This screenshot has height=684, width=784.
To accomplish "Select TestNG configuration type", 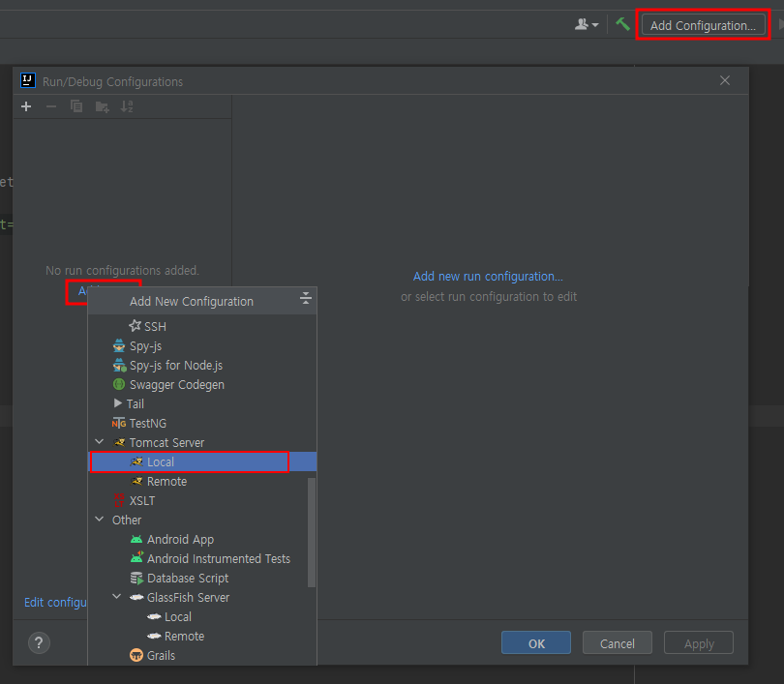I will (x=202, y=423).
